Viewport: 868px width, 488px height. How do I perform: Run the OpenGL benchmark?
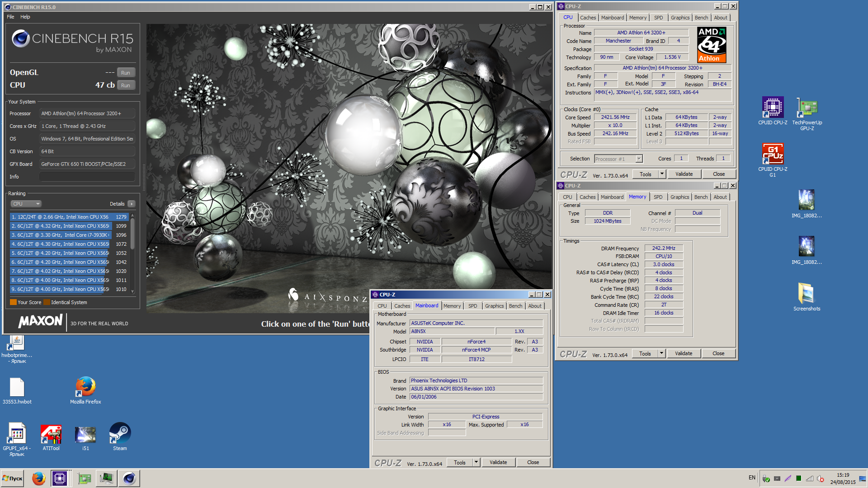(x=126, y=73)
